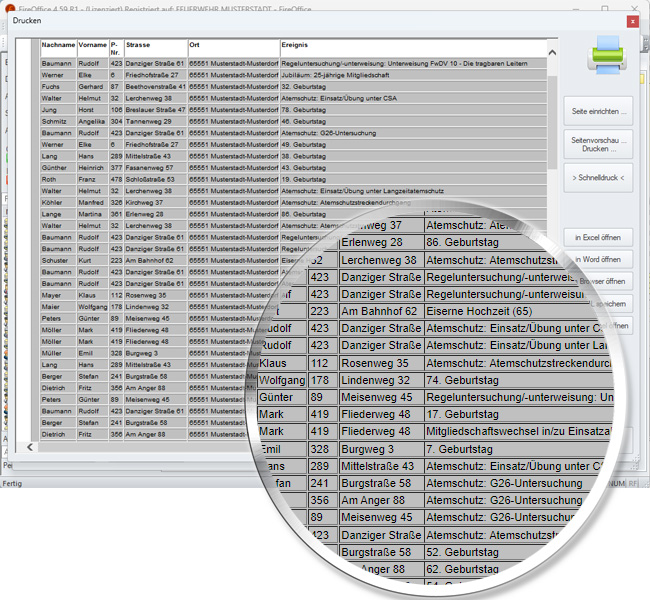Open Seitenvorschau / Drucken print preview
650x600 pixels.
(x=598, y=144)
